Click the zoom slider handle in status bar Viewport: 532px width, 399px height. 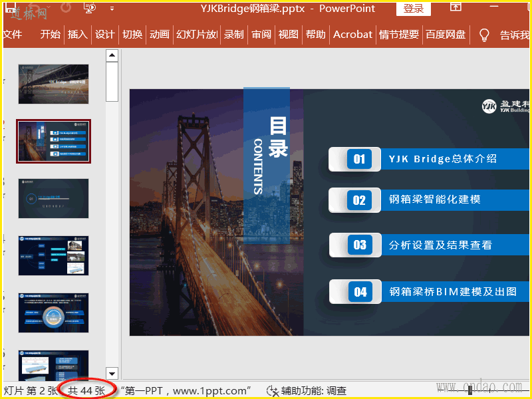coord(470,390)
